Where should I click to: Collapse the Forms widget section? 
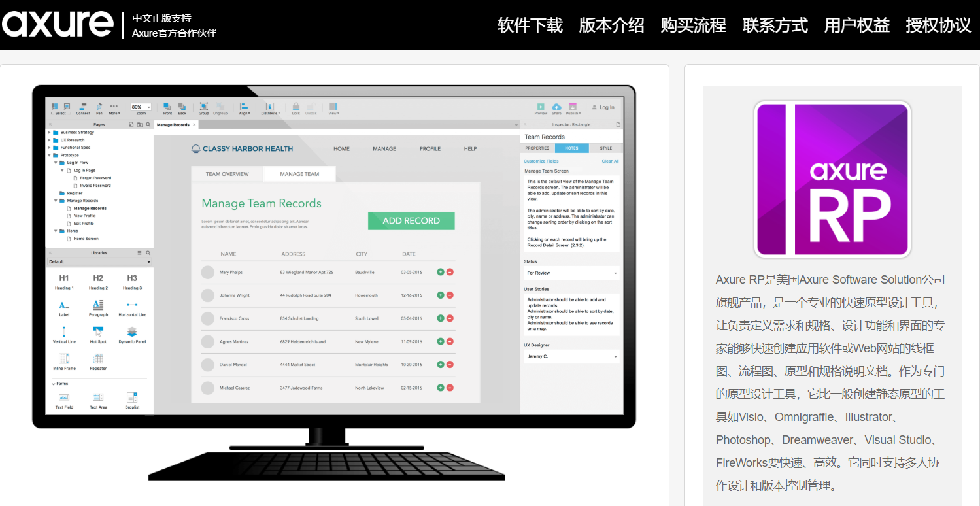pos(54,384)
